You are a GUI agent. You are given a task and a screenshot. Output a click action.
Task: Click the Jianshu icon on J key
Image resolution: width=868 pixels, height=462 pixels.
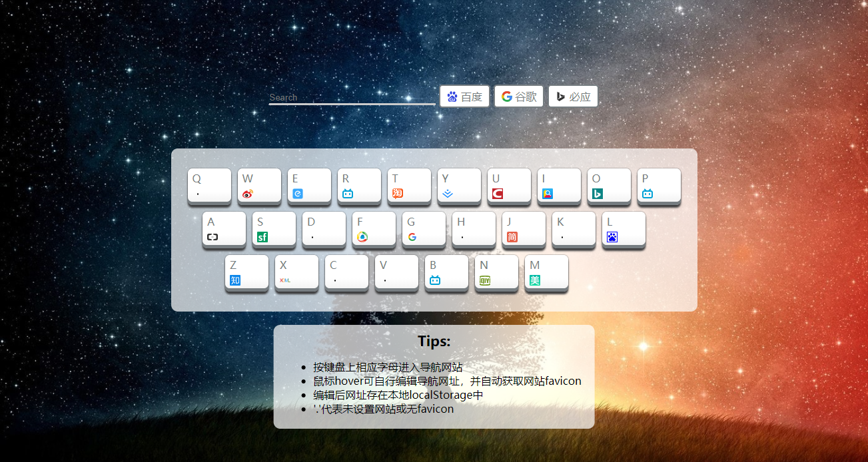tap(512, 237)
